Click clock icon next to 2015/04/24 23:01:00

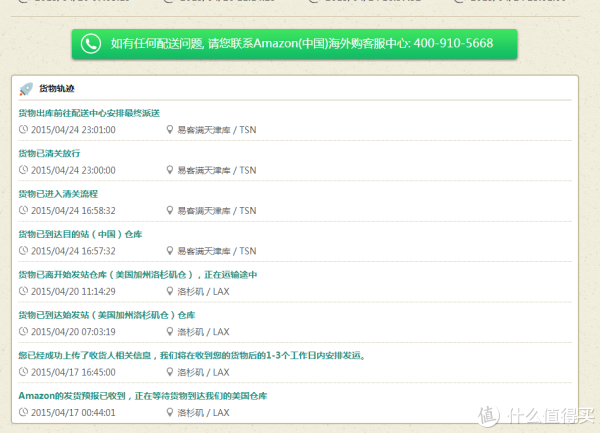(x=23, y=130)
